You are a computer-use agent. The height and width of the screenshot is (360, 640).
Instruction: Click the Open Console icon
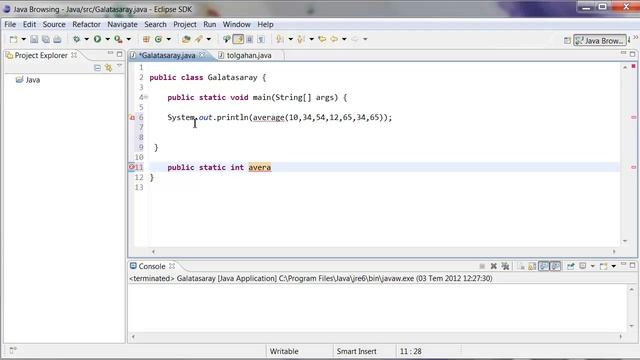[x=604, y=266]
